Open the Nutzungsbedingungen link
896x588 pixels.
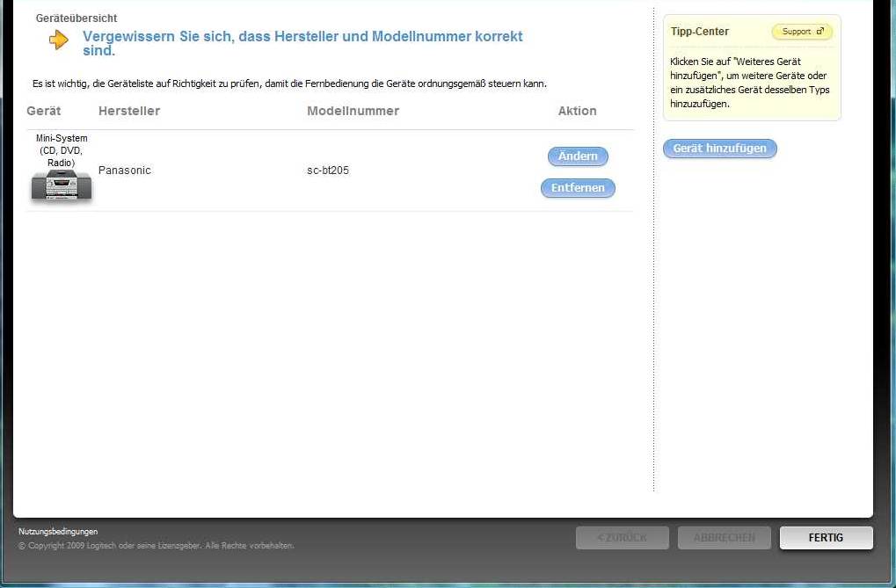pyautogui.click(x=58, y=532)
